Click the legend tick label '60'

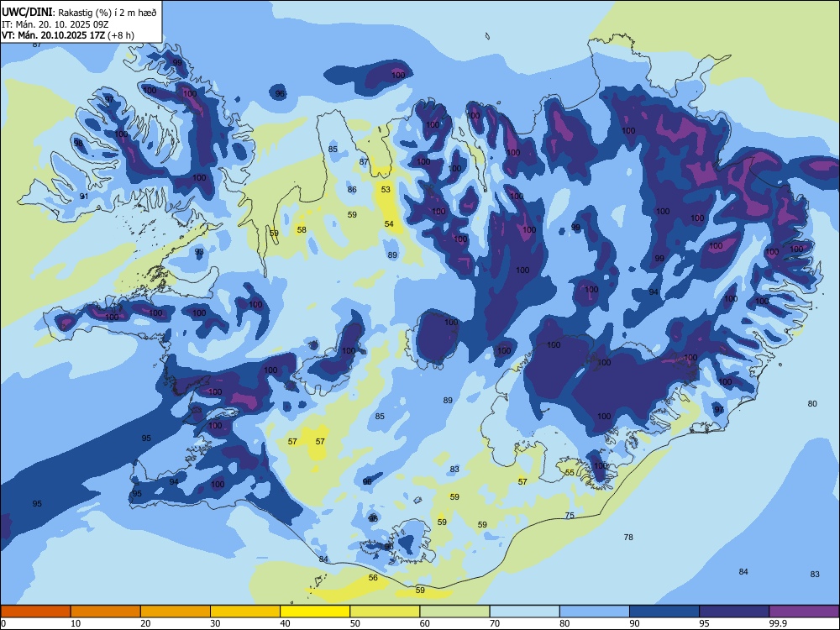point(425,623)
